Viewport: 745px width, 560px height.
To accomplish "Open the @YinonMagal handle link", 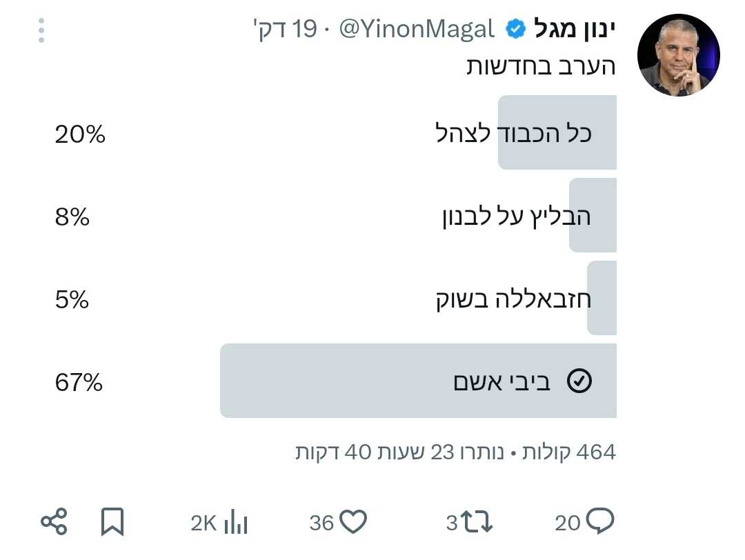I will coord(417,30).
